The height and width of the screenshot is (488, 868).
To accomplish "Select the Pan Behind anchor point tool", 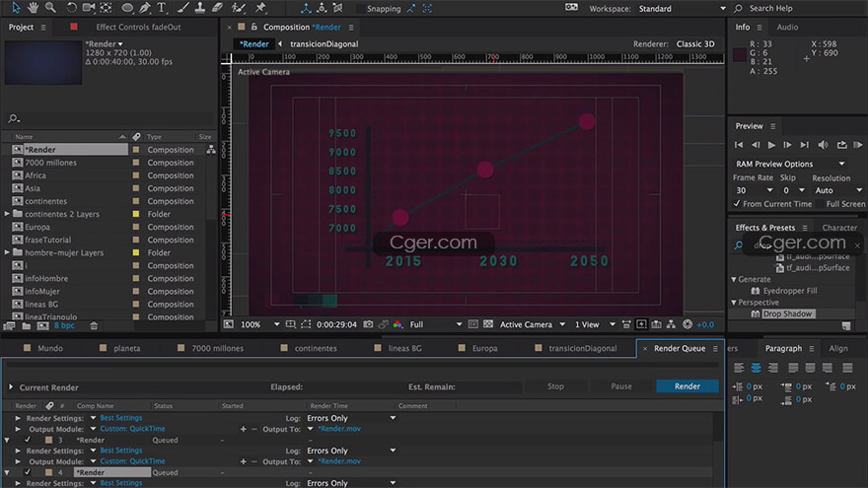I will [x=107, y=8].
